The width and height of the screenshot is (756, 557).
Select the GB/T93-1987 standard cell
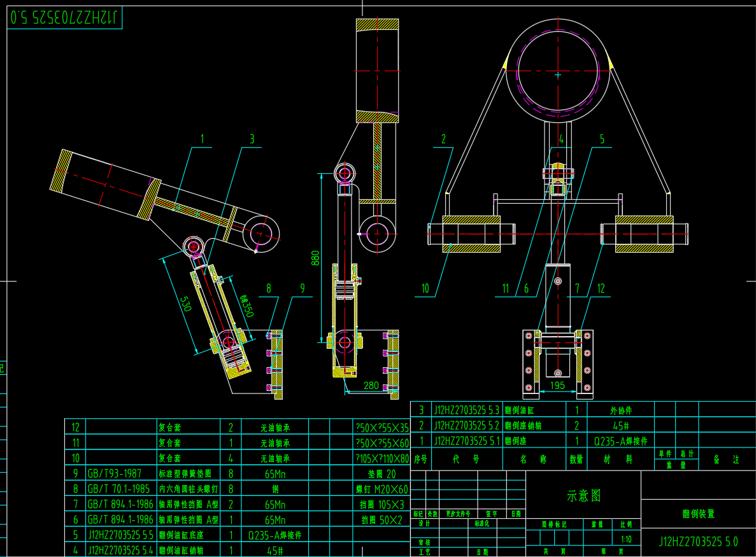pos(114,474)
